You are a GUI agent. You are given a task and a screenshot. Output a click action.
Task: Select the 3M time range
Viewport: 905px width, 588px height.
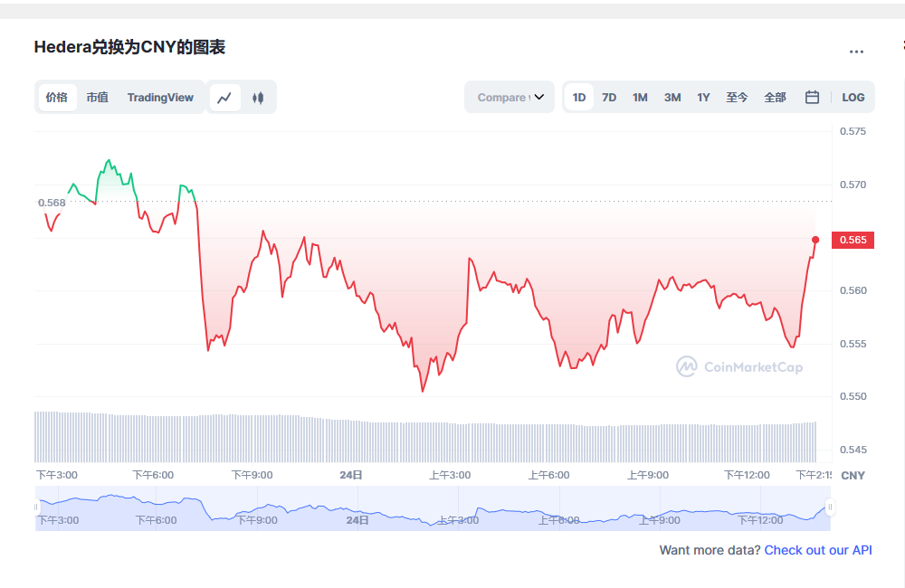pos(672,98)
